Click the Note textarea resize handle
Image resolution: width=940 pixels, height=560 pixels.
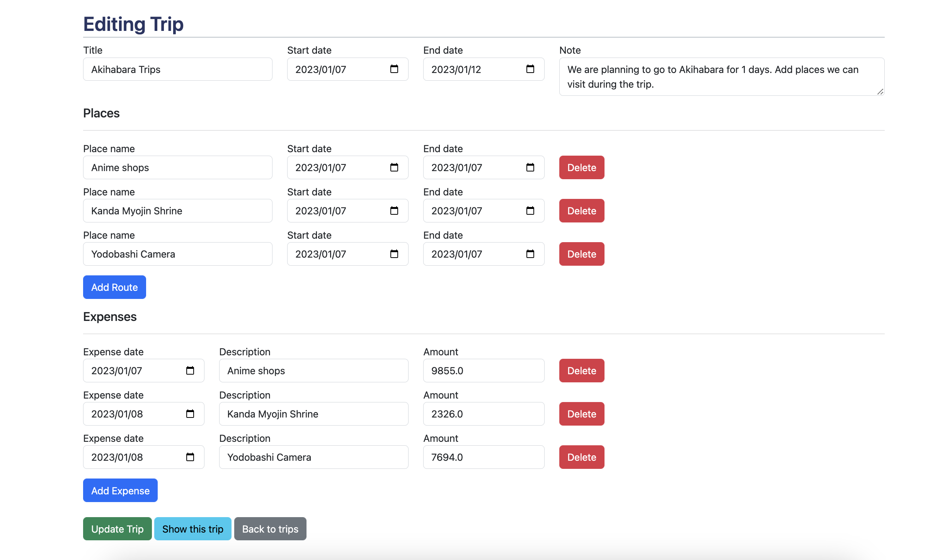[880, 92]
